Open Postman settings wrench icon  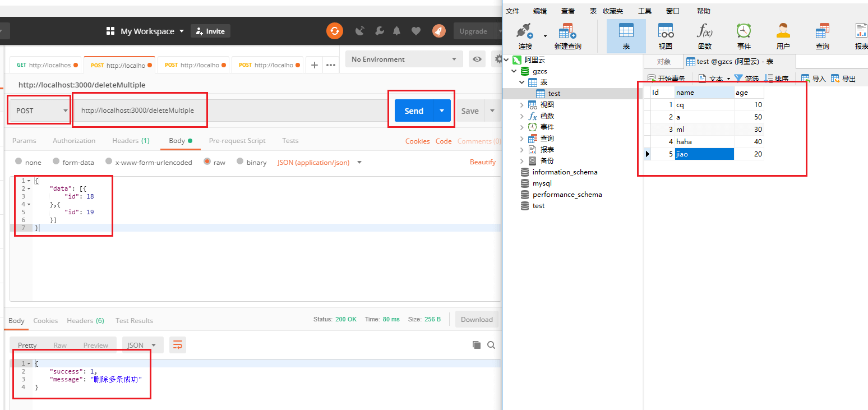380,31
